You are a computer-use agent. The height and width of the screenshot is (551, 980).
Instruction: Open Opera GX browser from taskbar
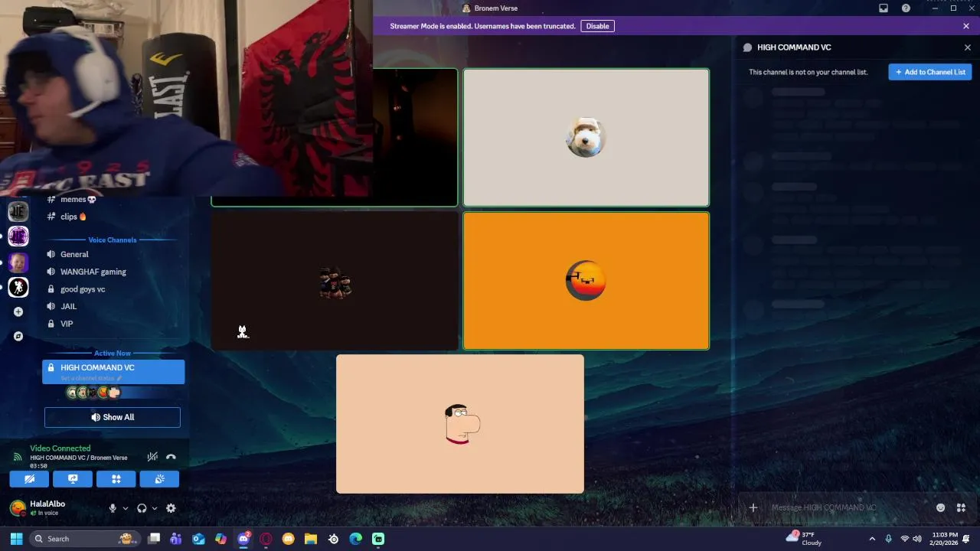pyautogui.click(x=266, y=539)
